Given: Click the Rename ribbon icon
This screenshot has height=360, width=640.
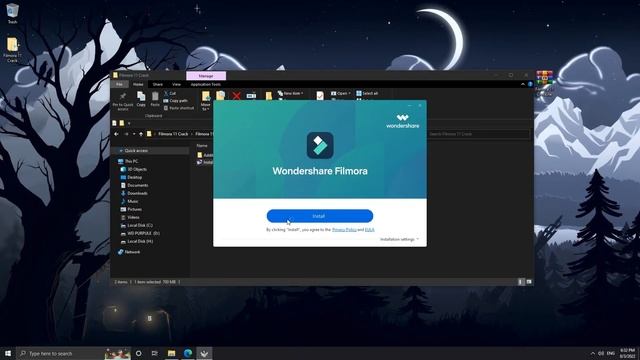Looking at the screenshot, I should click(251, 96).
